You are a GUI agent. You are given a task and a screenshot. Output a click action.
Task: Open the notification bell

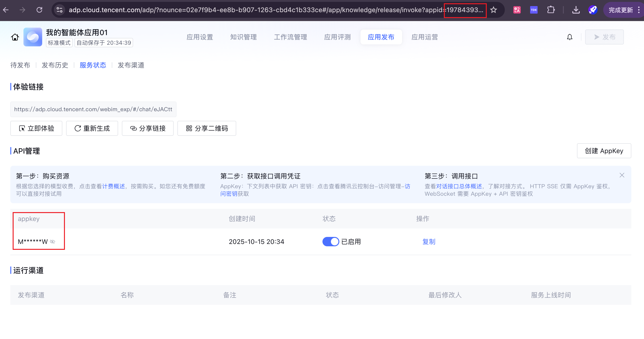569,37
